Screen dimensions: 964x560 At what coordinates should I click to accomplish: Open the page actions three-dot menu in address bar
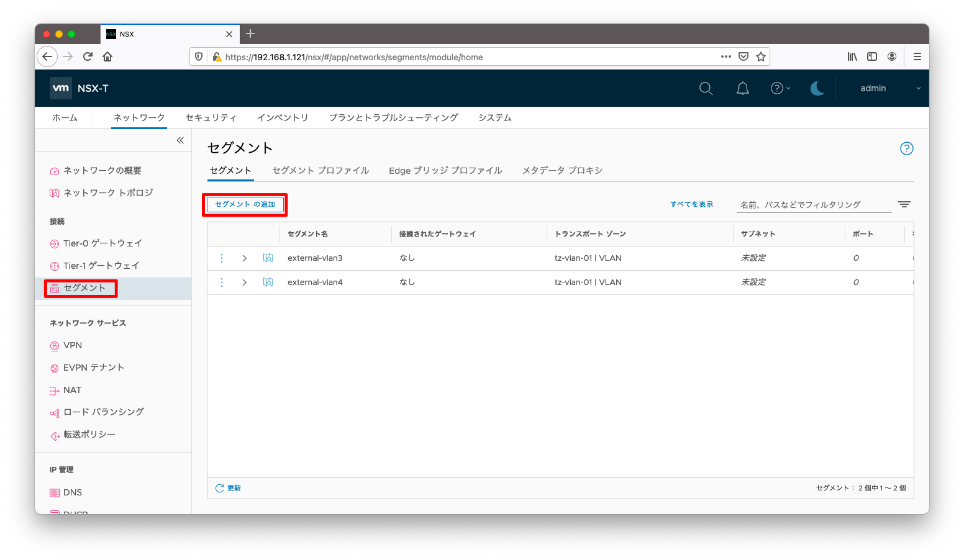tap(725, 56)
